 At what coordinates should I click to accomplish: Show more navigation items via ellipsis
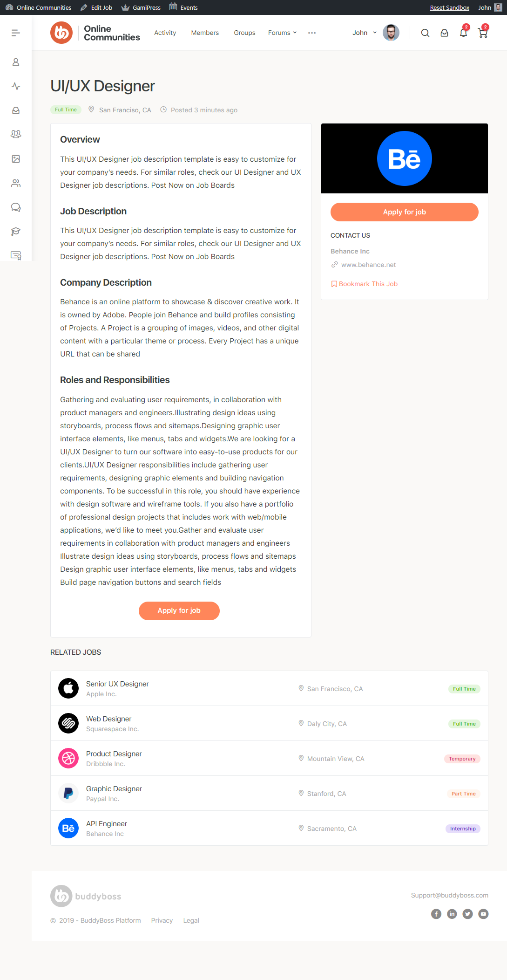[x=312, y=33]
